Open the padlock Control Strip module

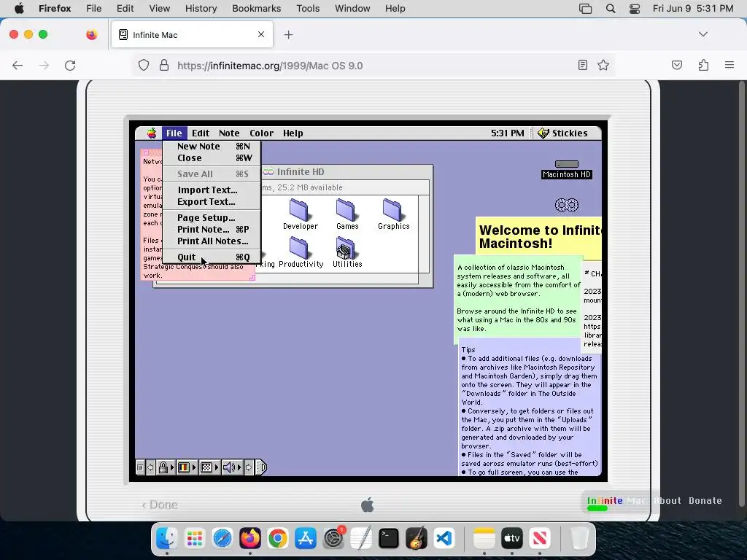click(x=166, y=467)
